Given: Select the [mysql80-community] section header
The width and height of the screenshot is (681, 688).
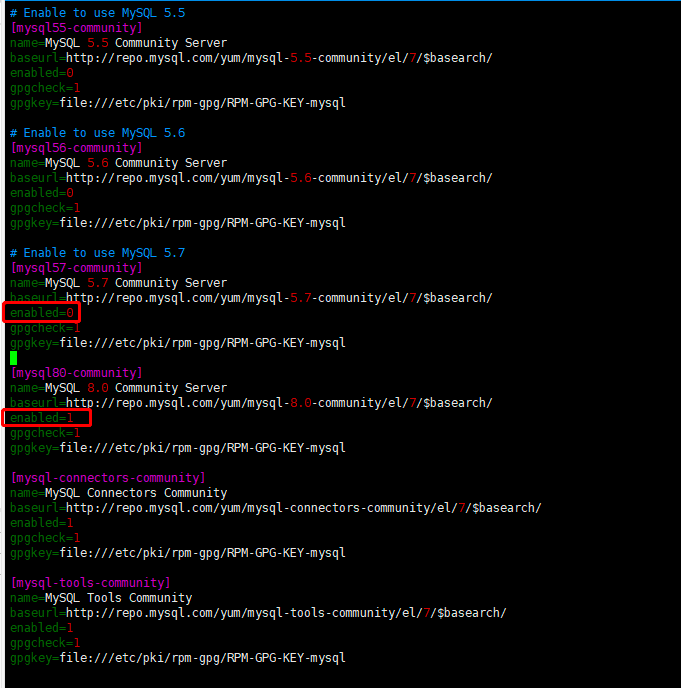Looking at the screenshot, I should click(x=76, y=373).
